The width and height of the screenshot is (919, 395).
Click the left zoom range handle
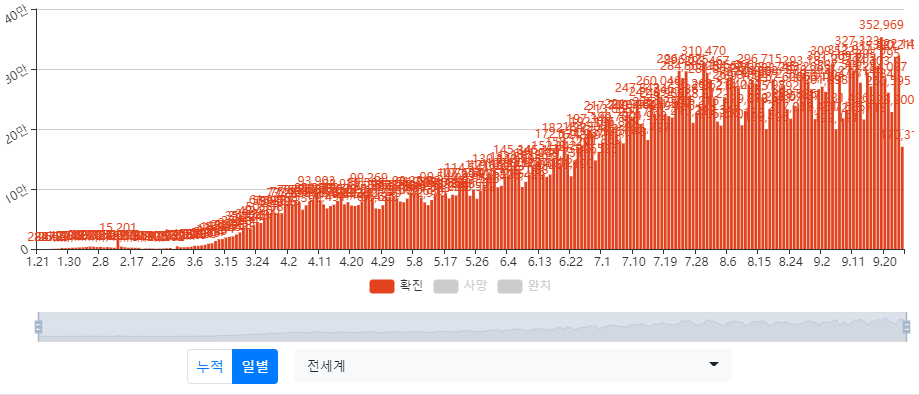coord(38,327)
